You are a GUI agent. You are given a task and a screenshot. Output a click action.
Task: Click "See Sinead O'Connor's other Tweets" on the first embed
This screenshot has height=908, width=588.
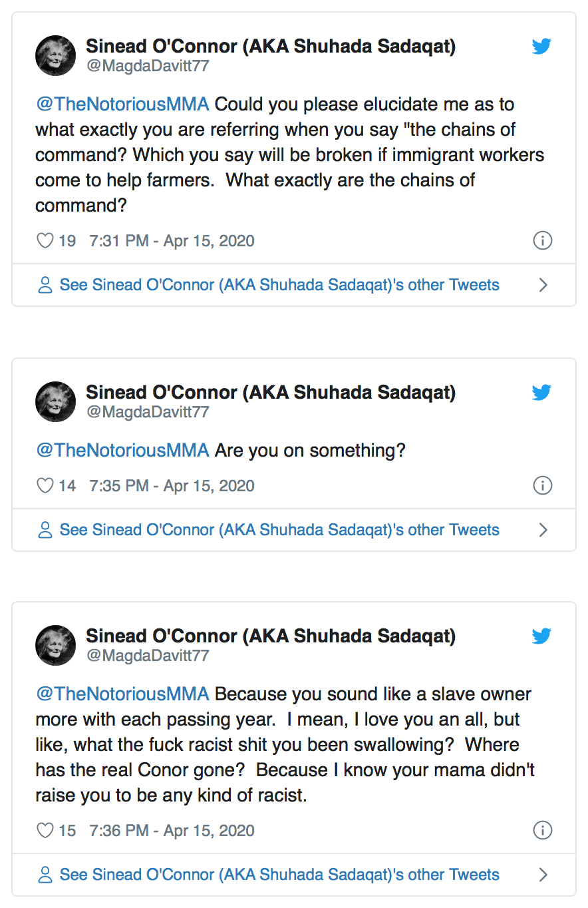tap(279, 284)
